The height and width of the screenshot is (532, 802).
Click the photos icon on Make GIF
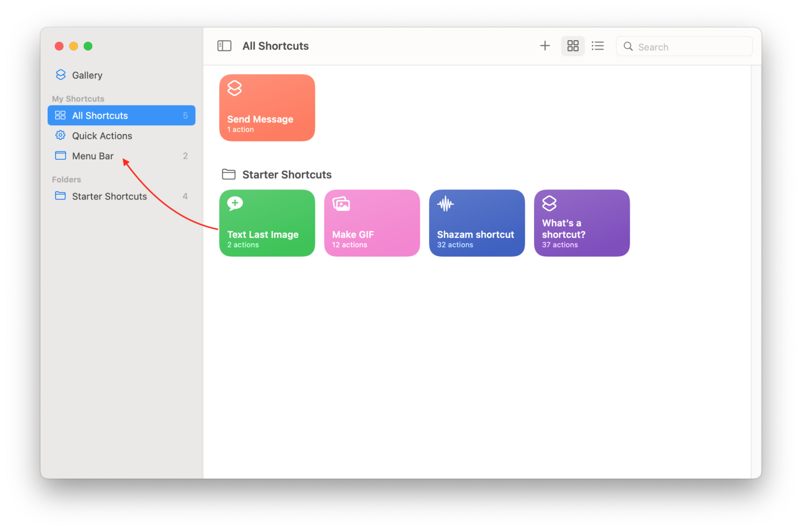[x=341, y=204]
